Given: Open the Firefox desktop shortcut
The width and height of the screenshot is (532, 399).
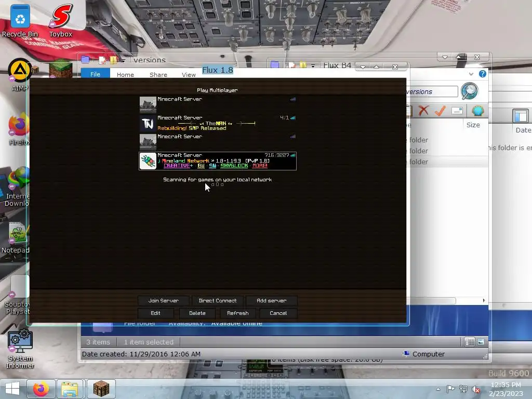Looking at the screenshot, I should coord(19,129).
